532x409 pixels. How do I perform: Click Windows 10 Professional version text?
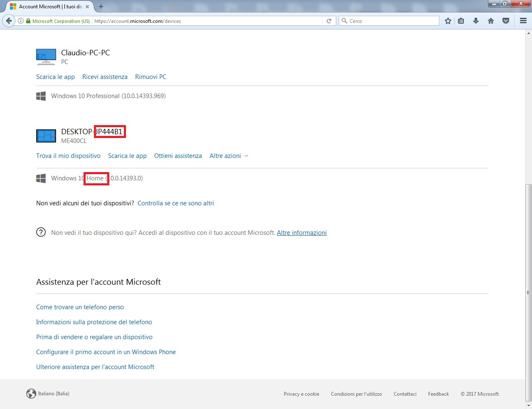point(108,96)
